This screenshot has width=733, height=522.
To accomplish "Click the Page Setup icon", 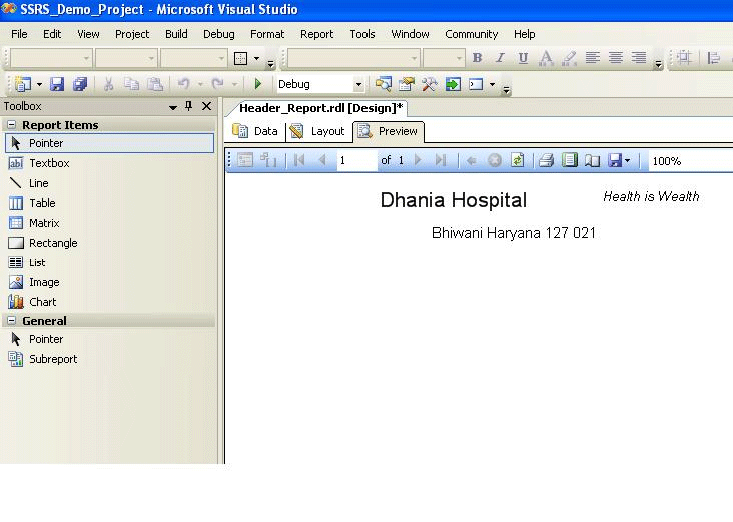I will [x=592, y=160].
